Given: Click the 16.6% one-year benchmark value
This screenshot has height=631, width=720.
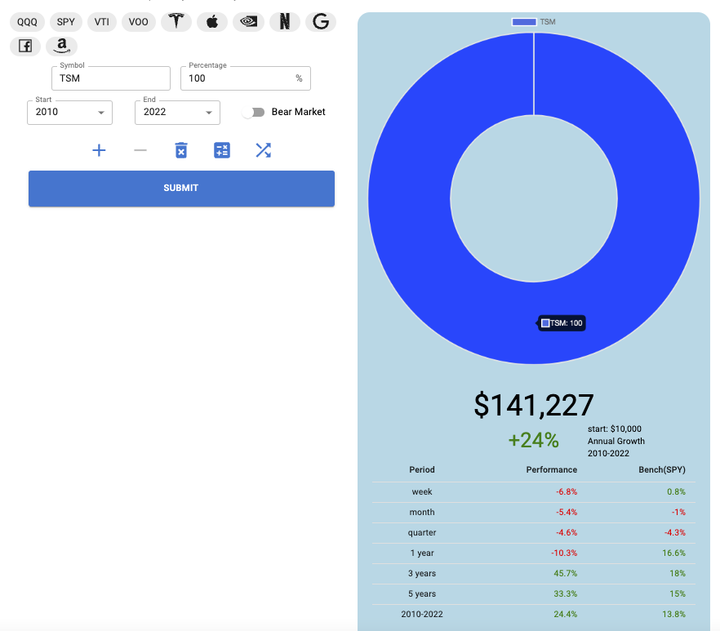Looking at the screenshot, I should click(674, 553).
